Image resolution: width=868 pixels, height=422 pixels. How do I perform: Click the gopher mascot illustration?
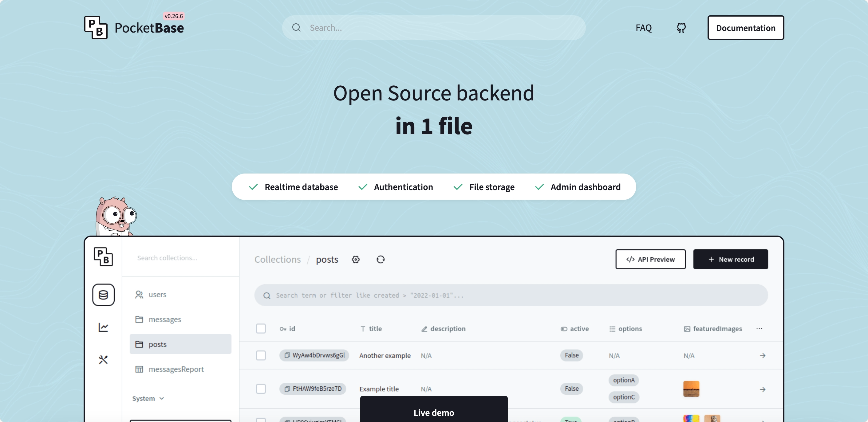[116, 216]
